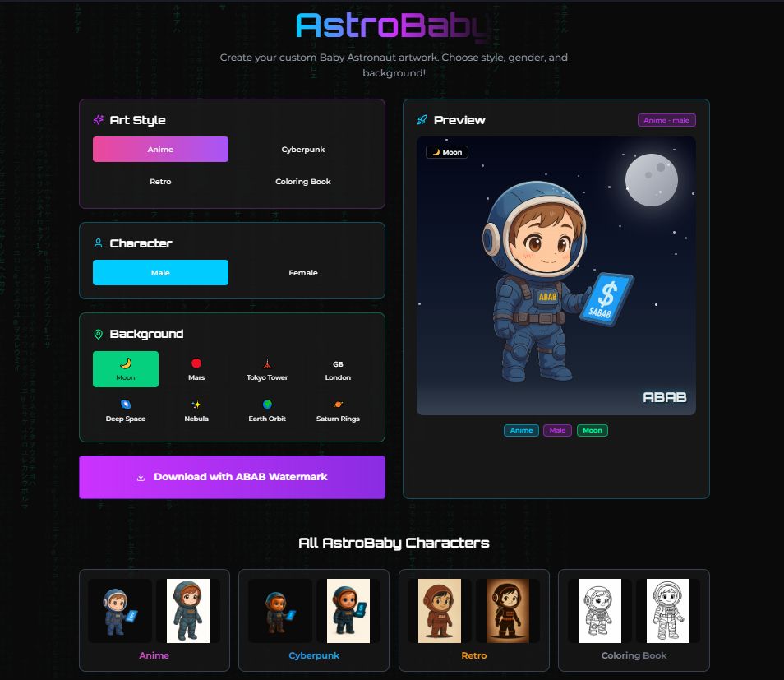The width and height of the screenshot is (784, 680).
Task: Click the Retro male character thumbnail
Action: 440,611
